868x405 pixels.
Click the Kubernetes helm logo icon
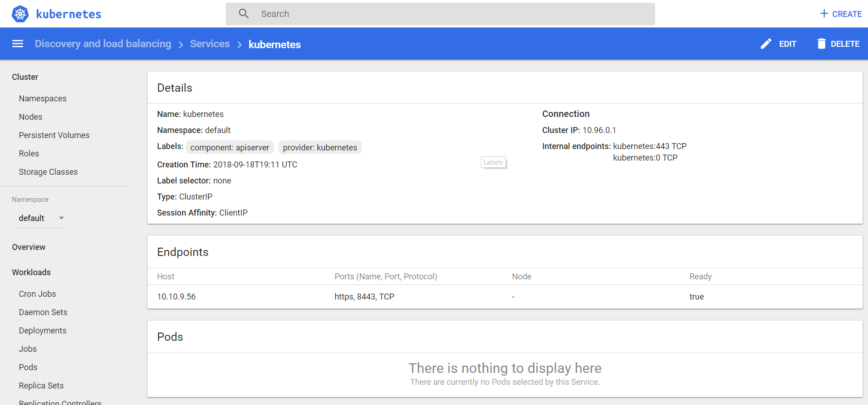click(20, 14)
